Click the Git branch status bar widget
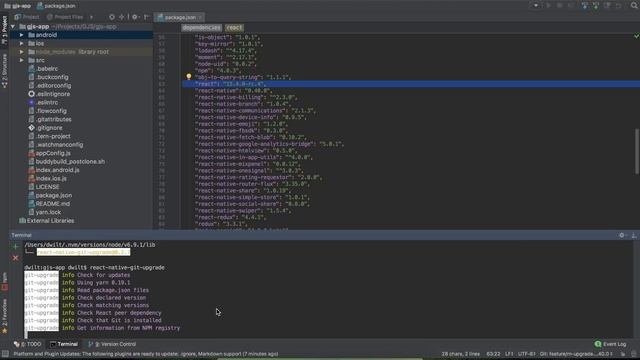Viewport: 640px width, 360px height. (x=576, y=354)
